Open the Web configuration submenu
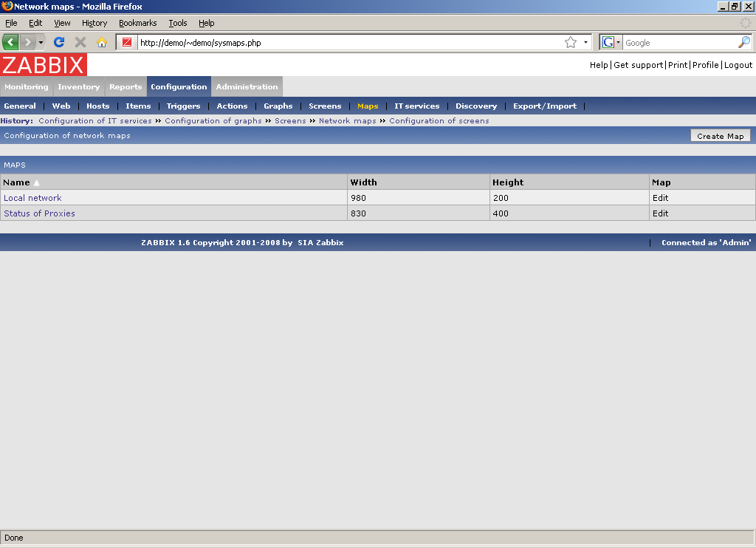The image size is (756, 548). [61, 106]
